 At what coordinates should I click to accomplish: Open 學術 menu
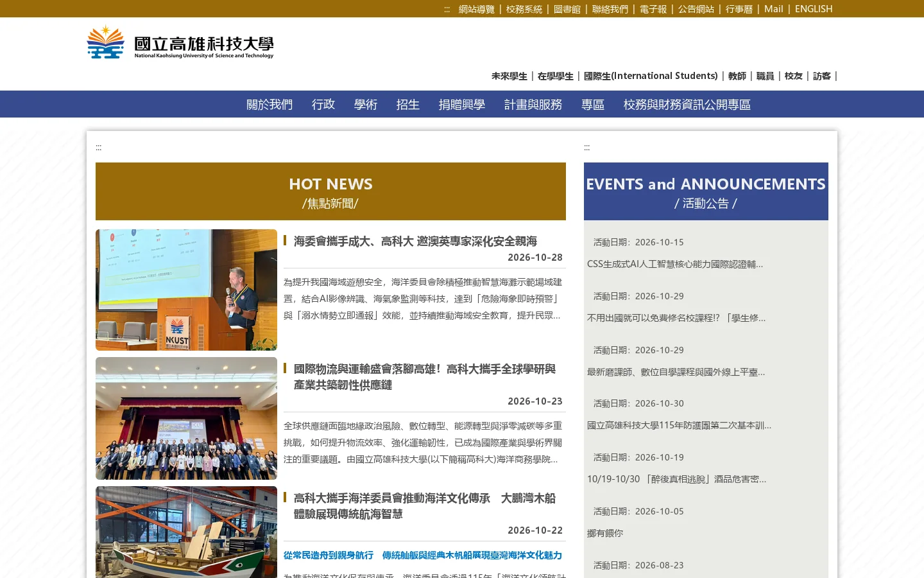pyautogui.click(x=366, y=104)
